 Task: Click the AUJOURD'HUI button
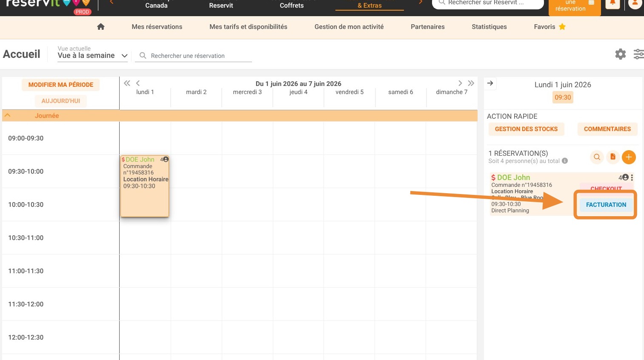click(x=61, y=101)
